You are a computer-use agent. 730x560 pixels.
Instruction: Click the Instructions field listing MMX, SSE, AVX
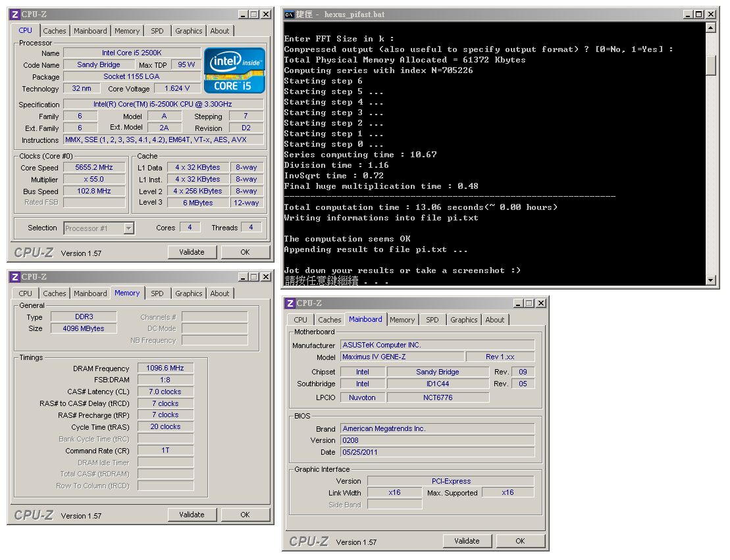pos(163,140)
